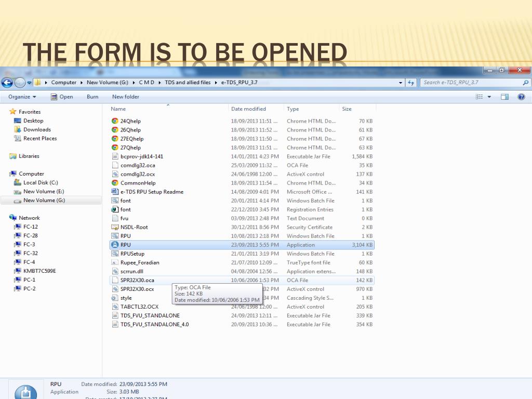Viewport: 532px width, 399px height.
Task: Open view options dropdown arrow
Action: (489, 97)
